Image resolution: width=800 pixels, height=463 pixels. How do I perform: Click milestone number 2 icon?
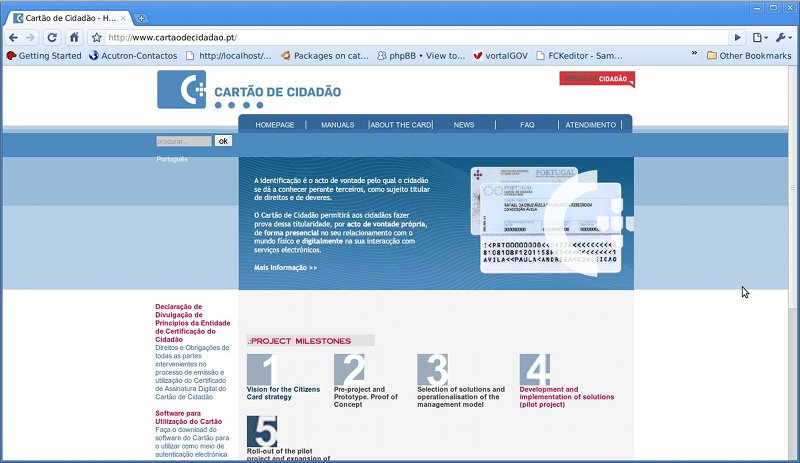[x=349, y=370]
